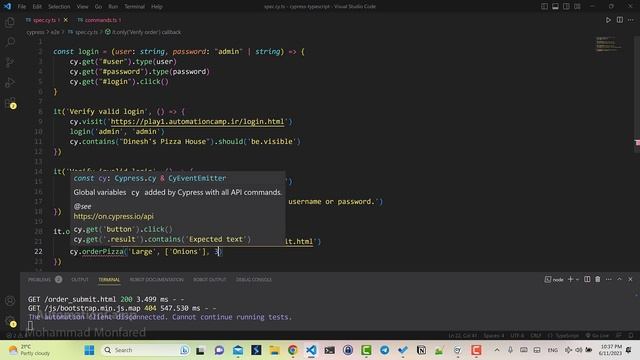Viewport: 640px width, 360px height.
Task: Open notifications bell in status bar
Action: click(x=631, y=336)
